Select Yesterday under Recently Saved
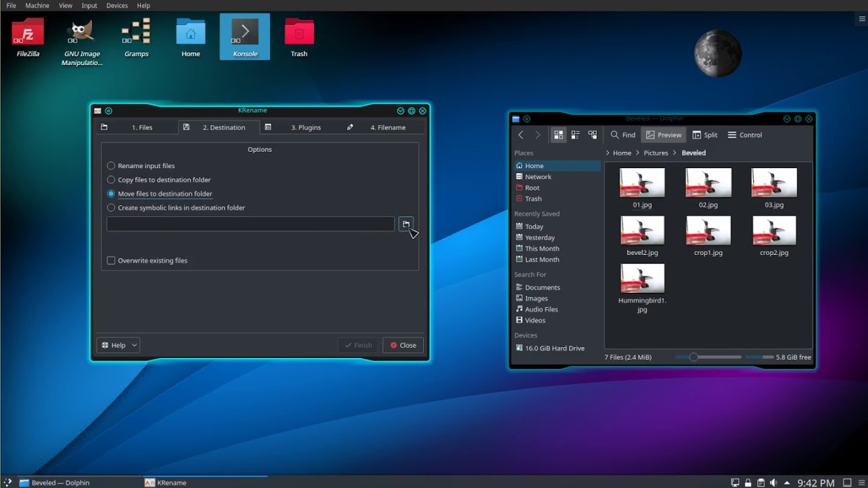 pyautogui.click(x=557, y=237)
